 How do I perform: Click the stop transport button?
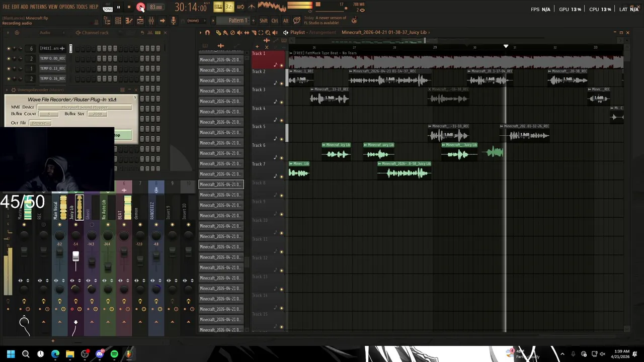129,7
